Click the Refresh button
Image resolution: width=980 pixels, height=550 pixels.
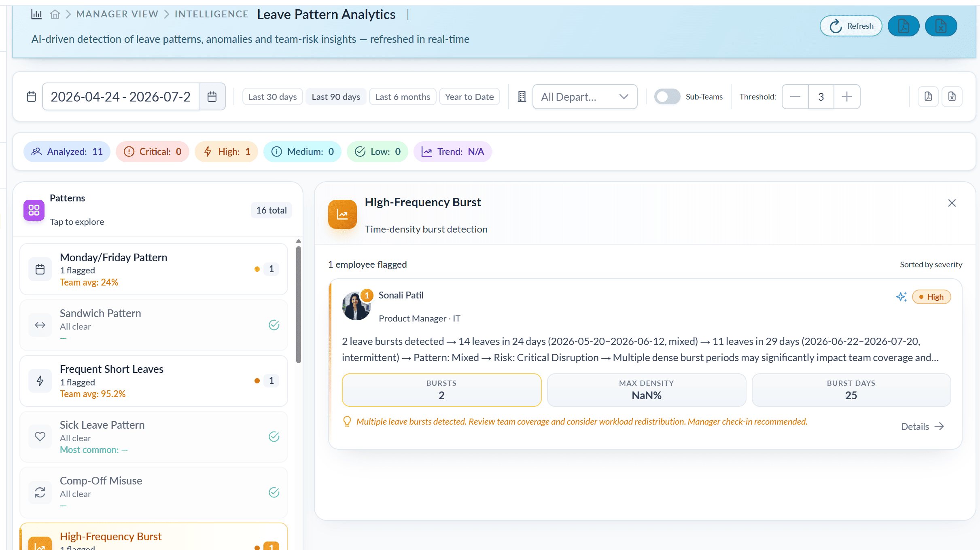(851, 26)
